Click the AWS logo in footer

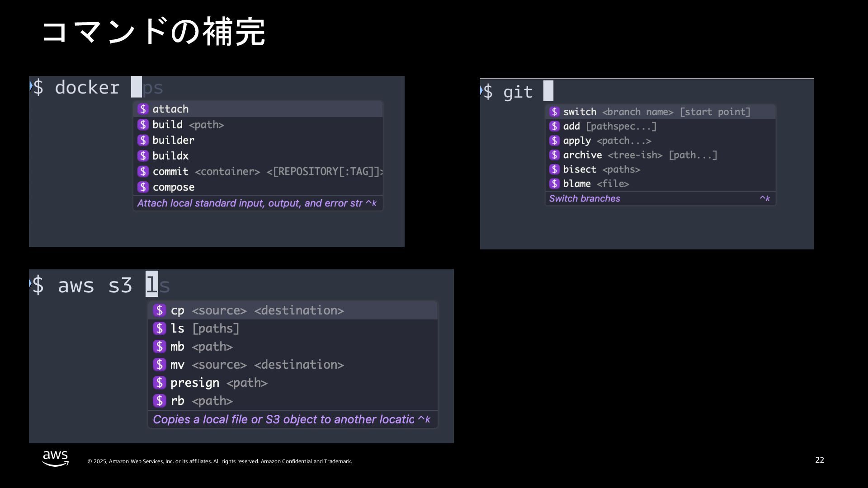tap(55, 458)
